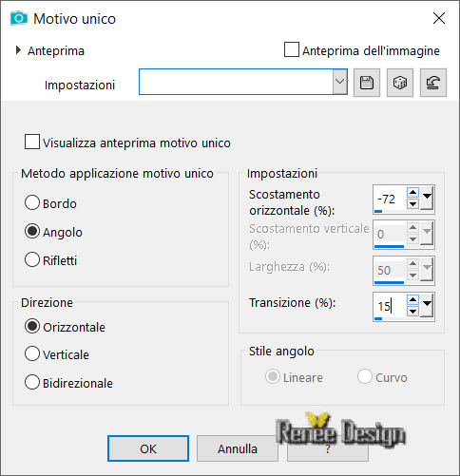
Task: Cancel with the Annulla button
Action: [x=238, y=448]
